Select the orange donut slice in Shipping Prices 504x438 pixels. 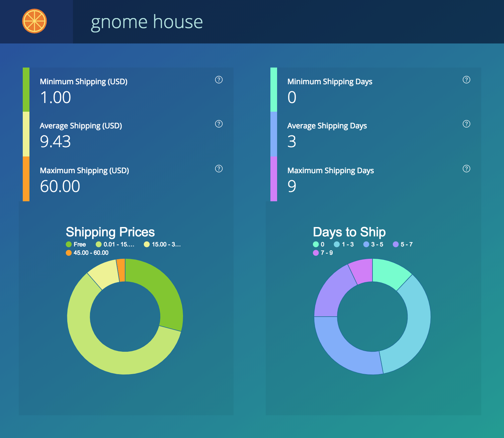pyautogui.click(x=121, y=270)
